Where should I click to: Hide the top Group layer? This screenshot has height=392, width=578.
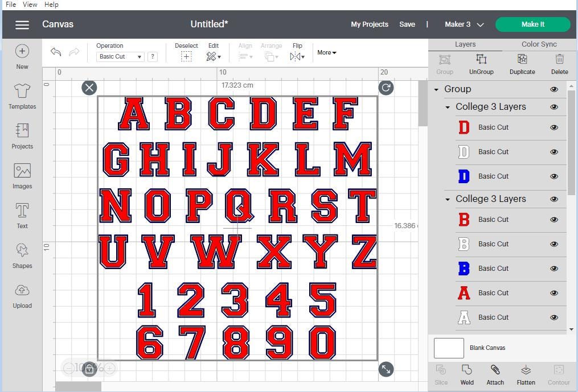(x=554, y=89)
